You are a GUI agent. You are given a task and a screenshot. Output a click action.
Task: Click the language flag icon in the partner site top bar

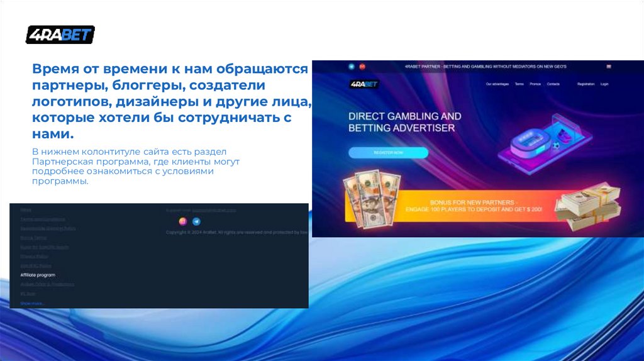(x=609, y=67)
